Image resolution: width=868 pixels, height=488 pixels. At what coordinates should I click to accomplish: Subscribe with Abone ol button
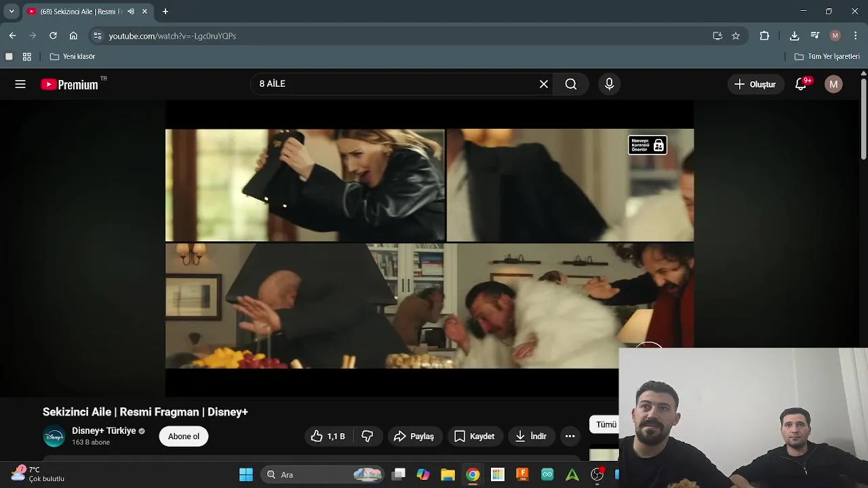tap(184, 436)
